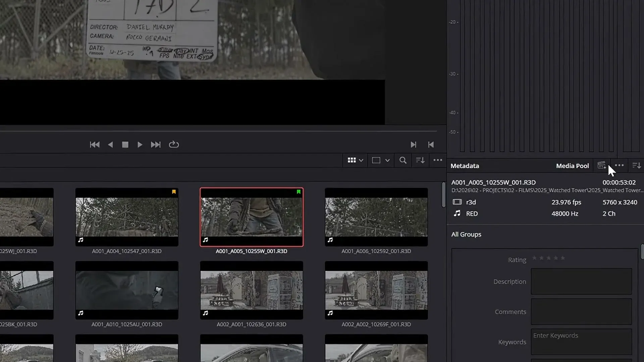The image size is (644, 362).
Task: Open the media pool sort order menu
Action: pyautogui.click(x=420, y=160)
